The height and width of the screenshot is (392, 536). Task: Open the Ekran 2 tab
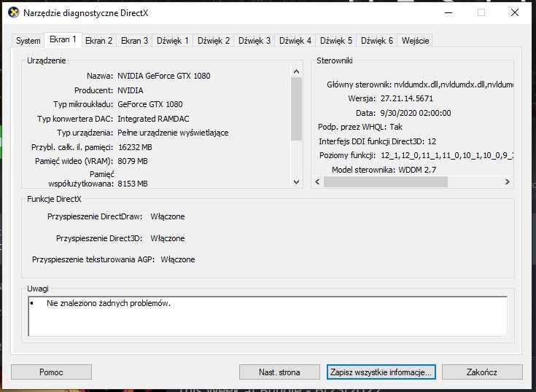point(98,41)
